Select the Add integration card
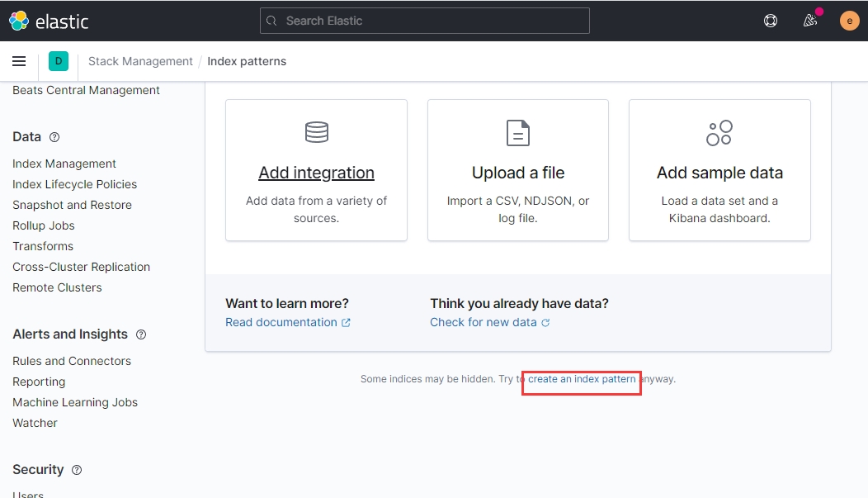 click(316, 171)
